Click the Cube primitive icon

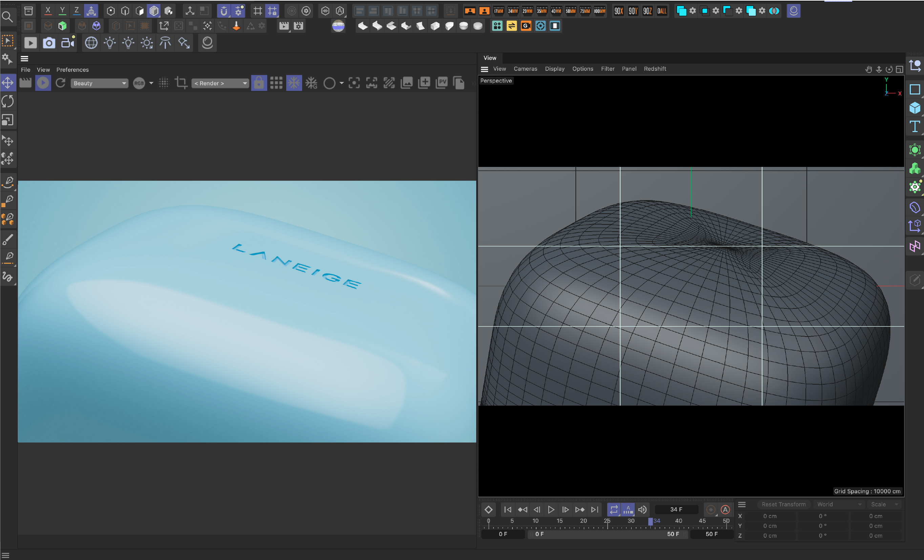(x=915, y=108)
